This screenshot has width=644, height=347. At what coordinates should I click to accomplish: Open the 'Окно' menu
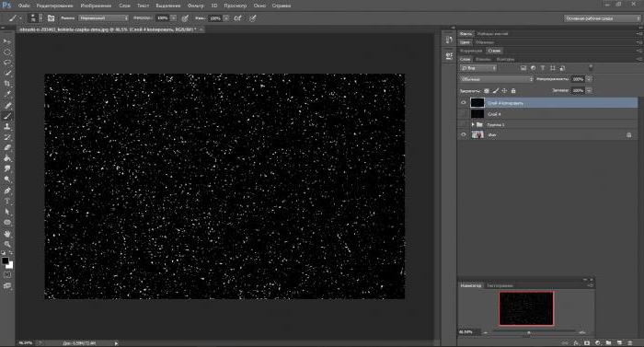[x=259, y=6]
